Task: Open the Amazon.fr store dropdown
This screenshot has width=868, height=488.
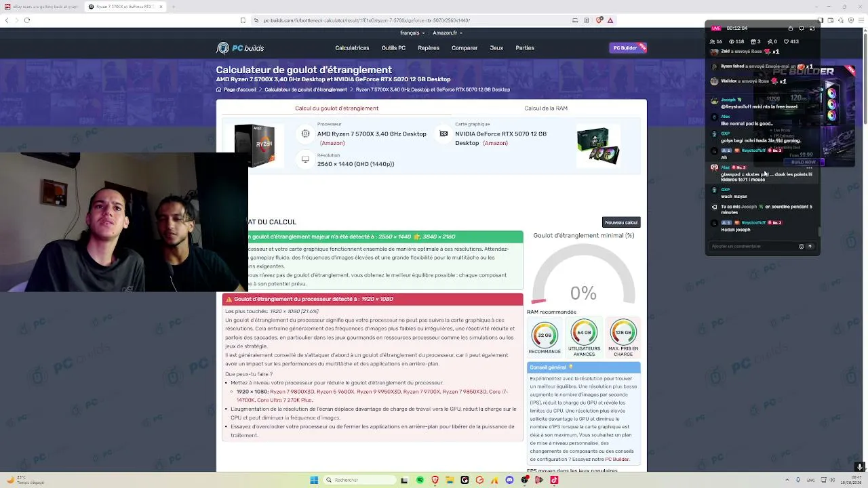Action: (448, 33)
